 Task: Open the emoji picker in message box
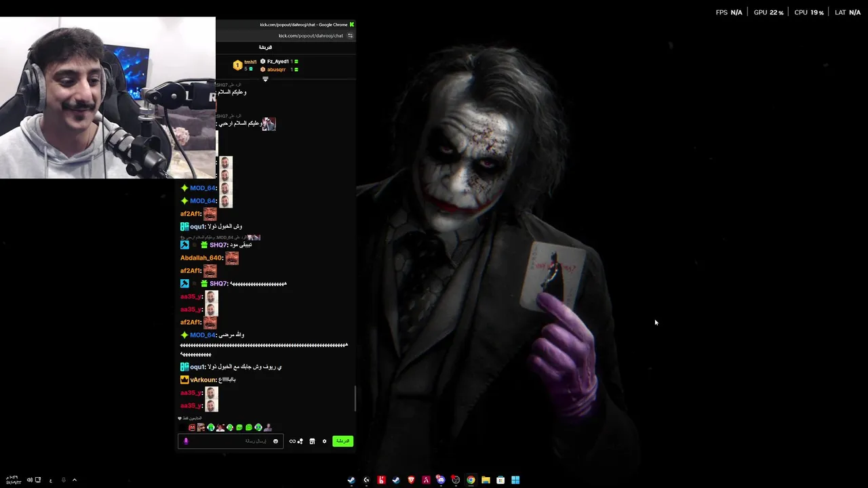(x=275, y=441)
